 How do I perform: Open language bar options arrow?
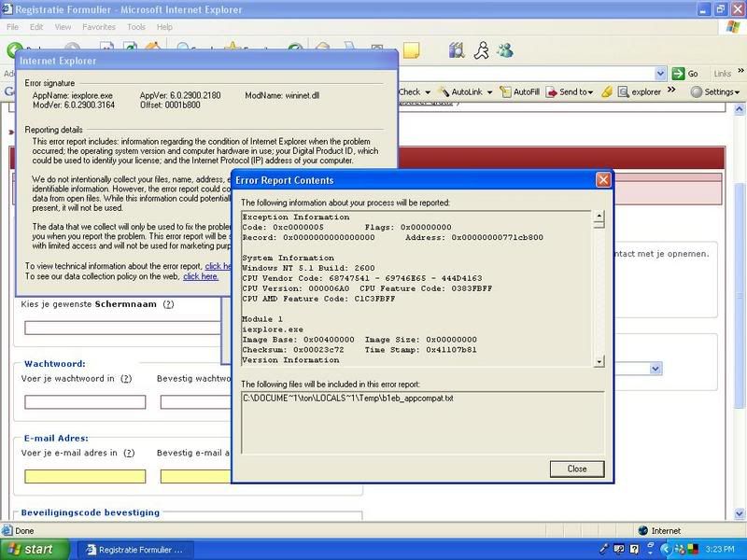(650, 552)
